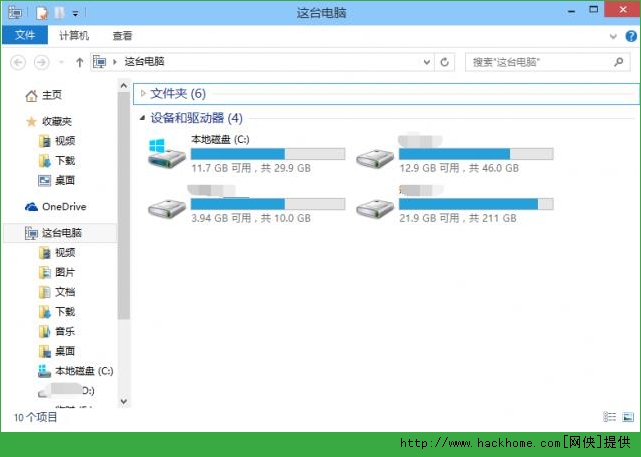Select 收藏夹 in navigation pane
The height and width of the screenshot is (457, 641).
(x=57, y=121)
